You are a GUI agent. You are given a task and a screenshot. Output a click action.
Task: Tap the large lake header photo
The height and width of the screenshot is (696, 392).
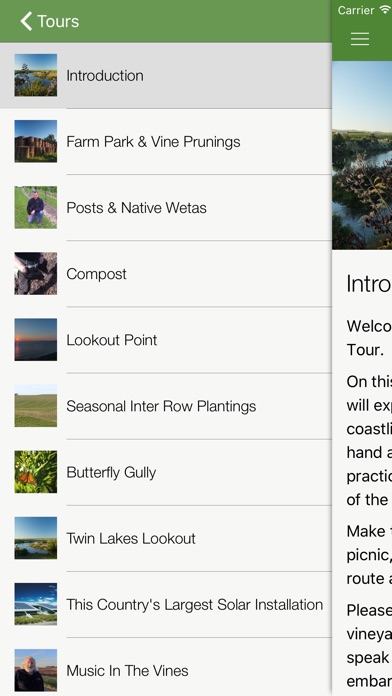(x=362, y=155)
